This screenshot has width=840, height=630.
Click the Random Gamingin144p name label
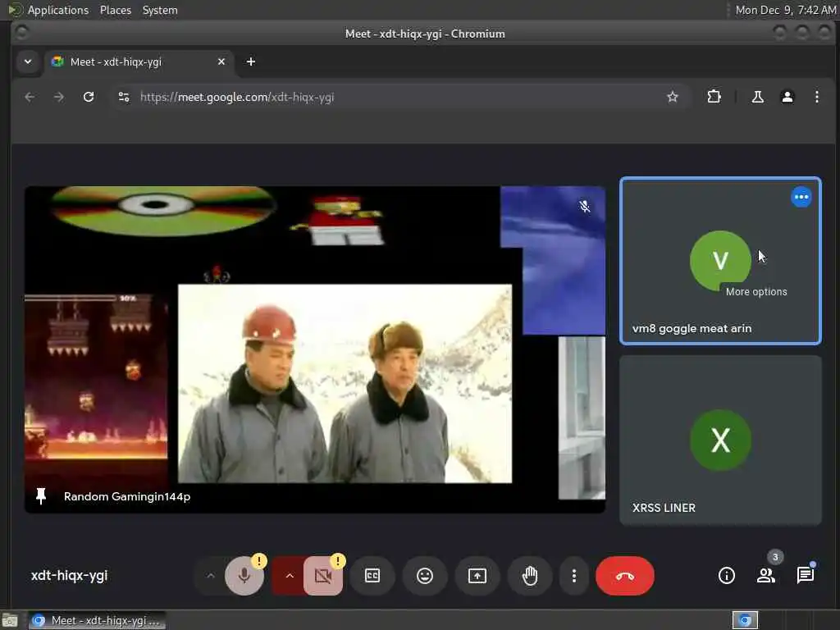(x=127, y=496)
